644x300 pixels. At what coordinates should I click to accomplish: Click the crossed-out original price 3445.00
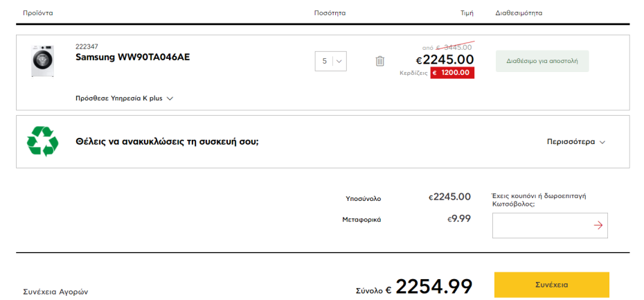(457, 47)
